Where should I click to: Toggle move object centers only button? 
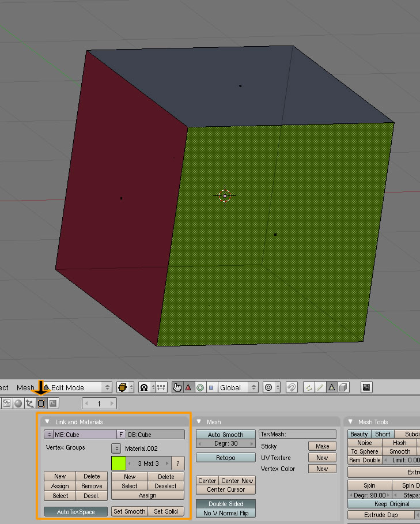pyautogui.click(x=161, y=387)
